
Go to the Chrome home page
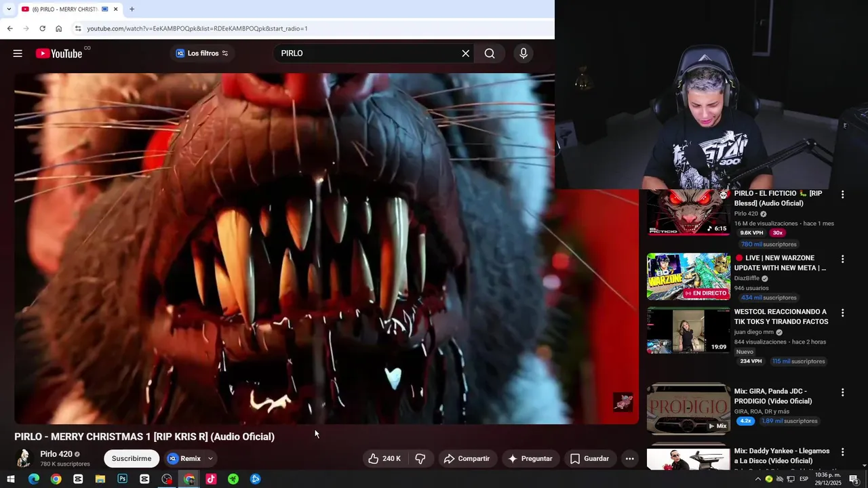click(x=58, y=28)
